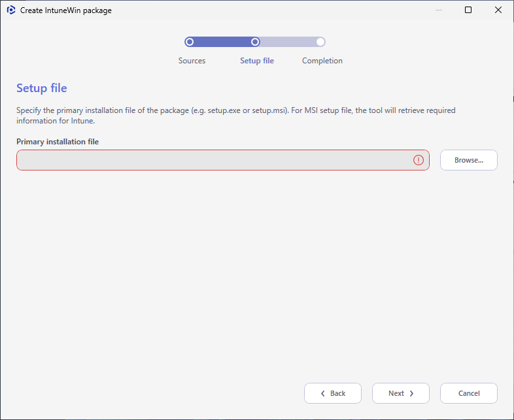Viewport: 514px width, 420px height.
Task: Open the Sources step label
Action: click(192, 61)
